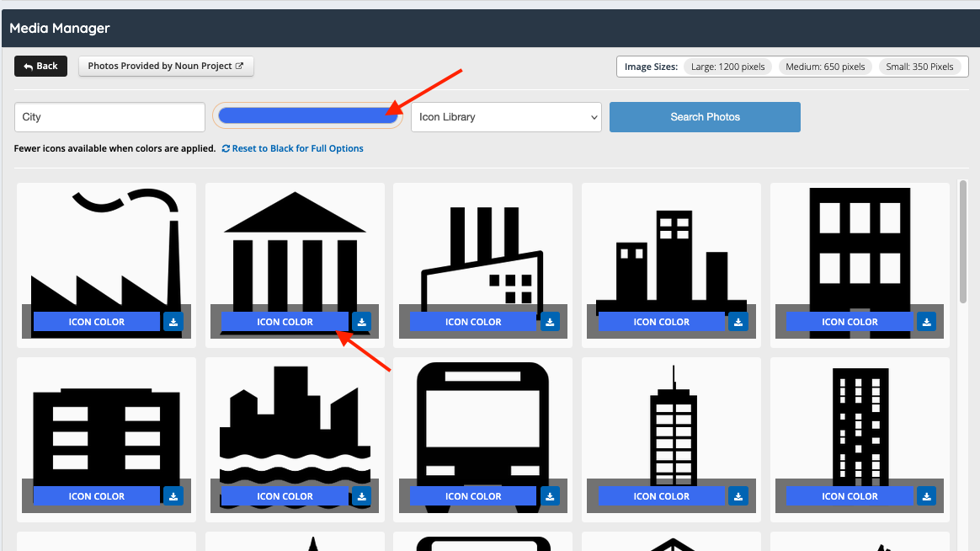Click ICON COLOR on city skyline card

(661, 322)
